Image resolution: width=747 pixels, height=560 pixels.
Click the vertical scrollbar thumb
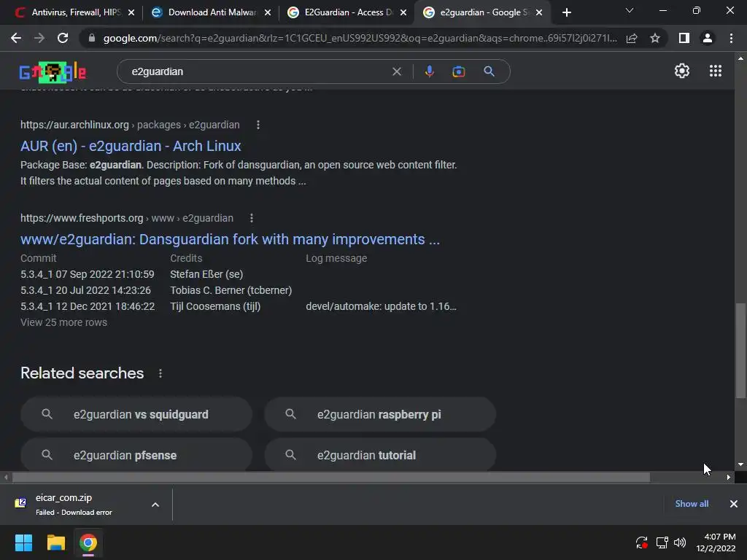(x=740, y=351)
